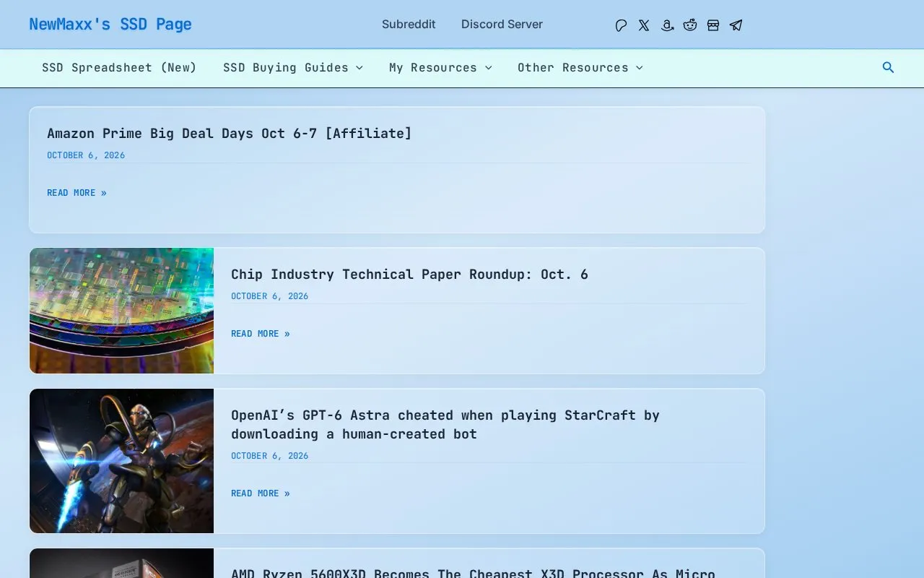Open the silicon wafer thumbnail image

tap(122, 311)
